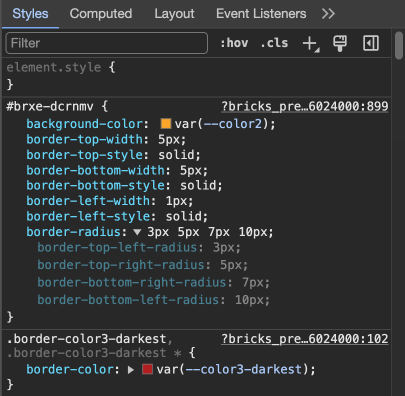Click the border-bottom-style property name
405x396 pixels.
pyautogui.click(x=96, y=186)
